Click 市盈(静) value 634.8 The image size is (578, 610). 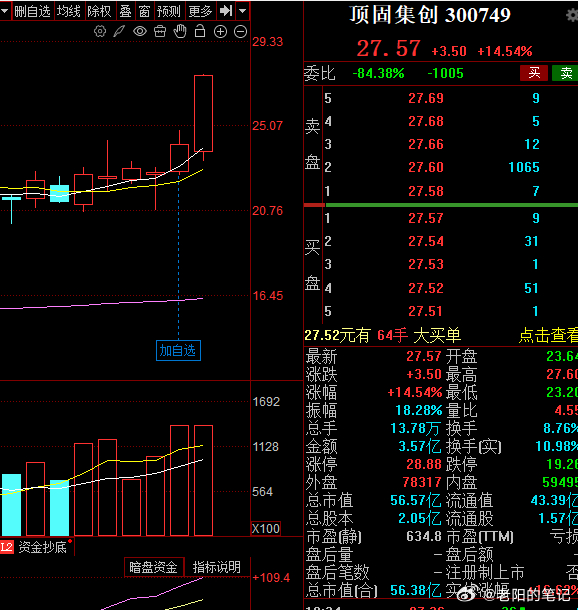pyautogui.click(x=424, y=536)
